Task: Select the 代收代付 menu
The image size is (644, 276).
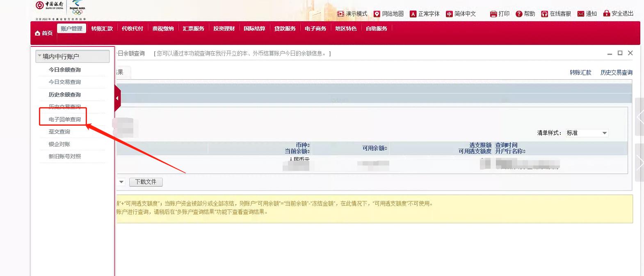Action: coord(132,29)
